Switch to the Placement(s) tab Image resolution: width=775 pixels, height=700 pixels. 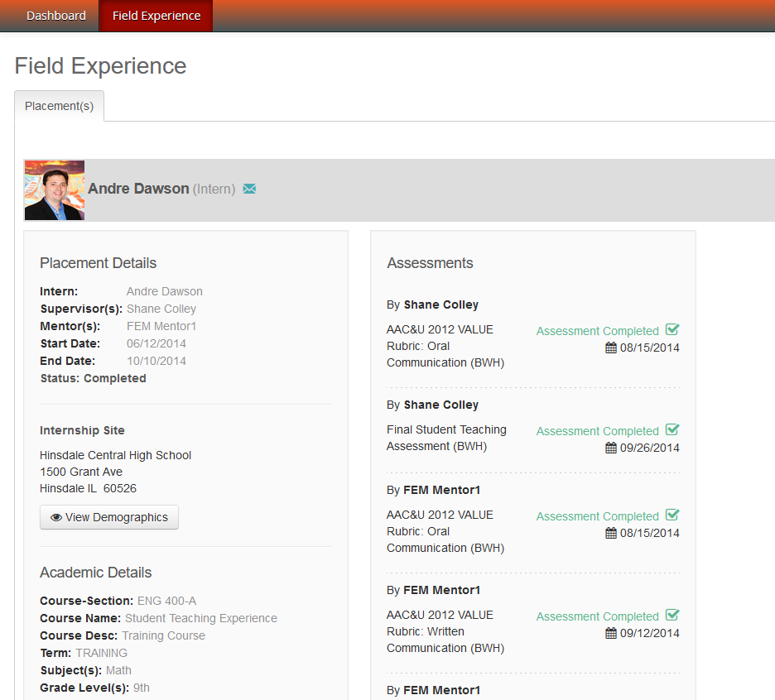[x=60, y=106]
